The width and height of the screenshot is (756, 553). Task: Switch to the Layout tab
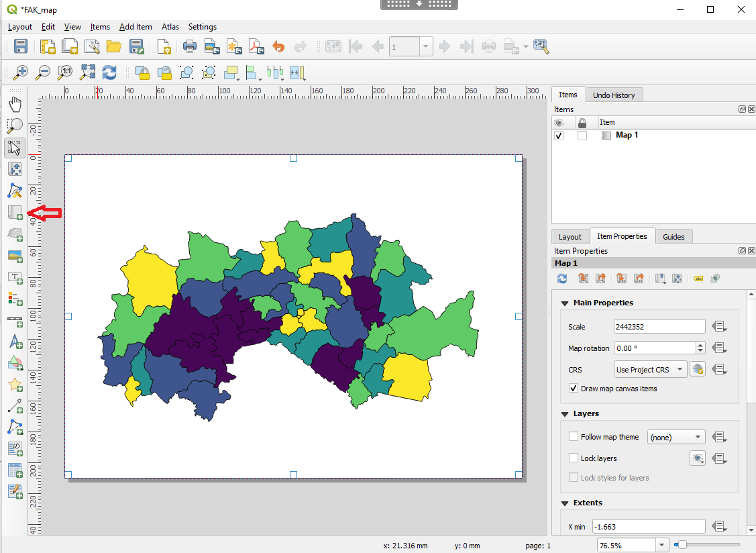point(570,237)
